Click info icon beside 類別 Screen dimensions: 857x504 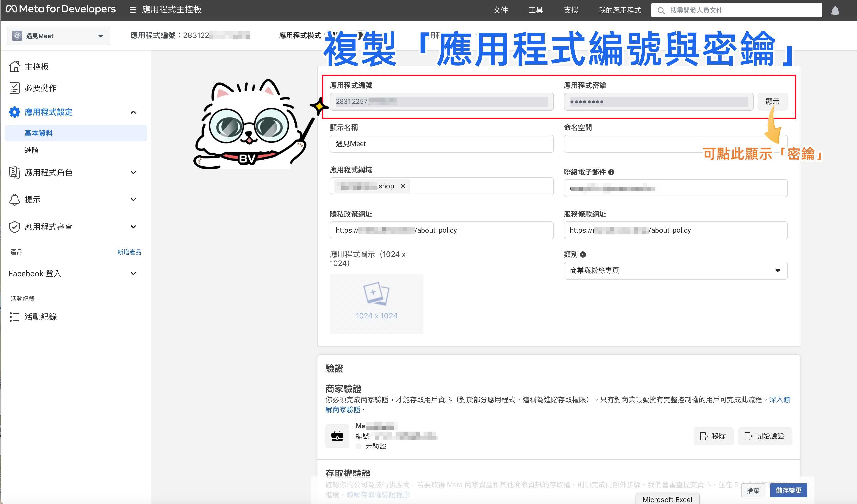[583, 254]
